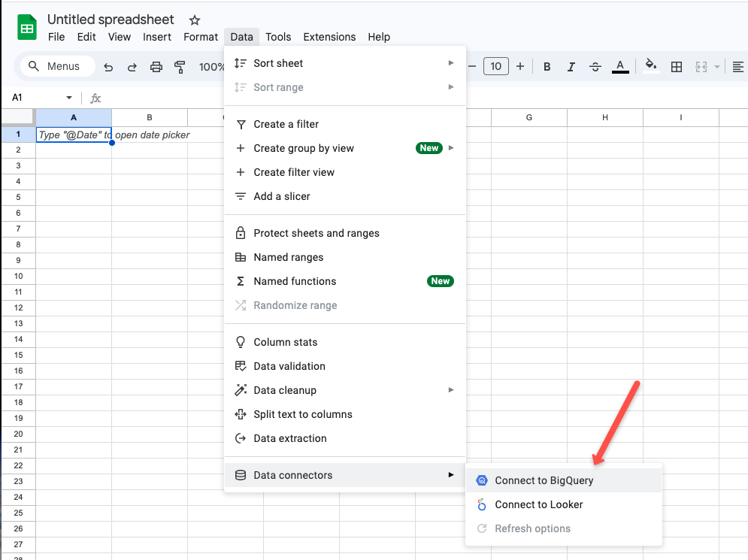Select row 5 header
This screenshot has width=748, height=560.
click(x=18, y=198)
